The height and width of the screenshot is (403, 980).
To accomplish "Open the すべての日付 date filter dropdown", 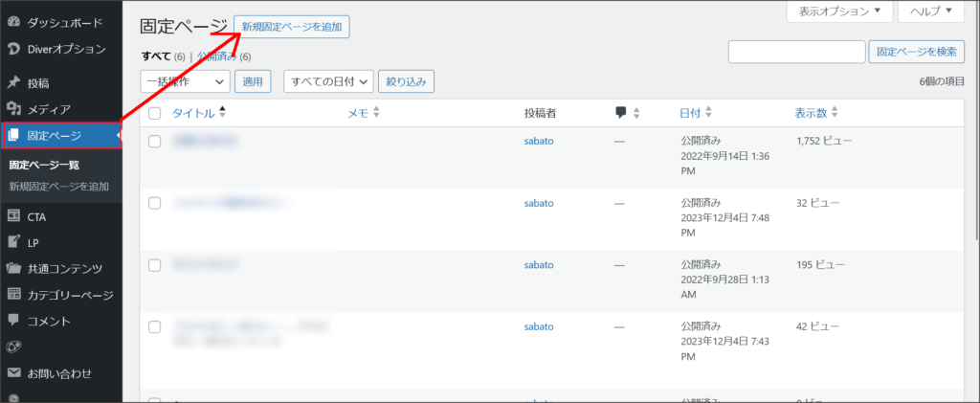I will (x=329, y=81).
